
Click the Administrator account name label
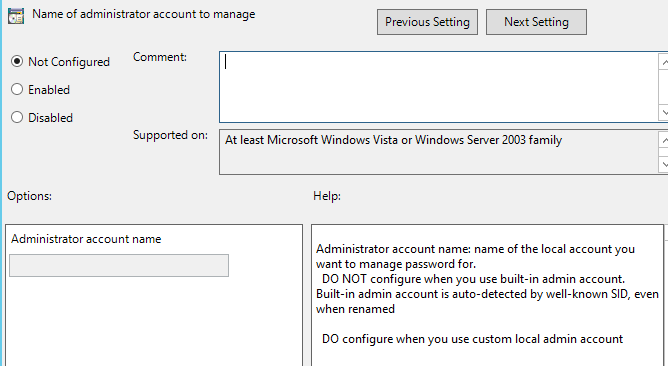(86, 239)
